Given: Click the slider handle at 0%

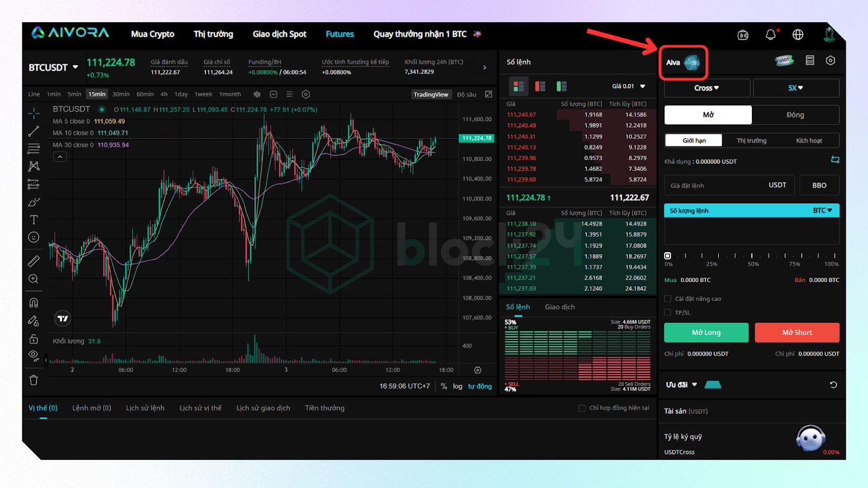Looking at the screenshot, I should point(668,255).
